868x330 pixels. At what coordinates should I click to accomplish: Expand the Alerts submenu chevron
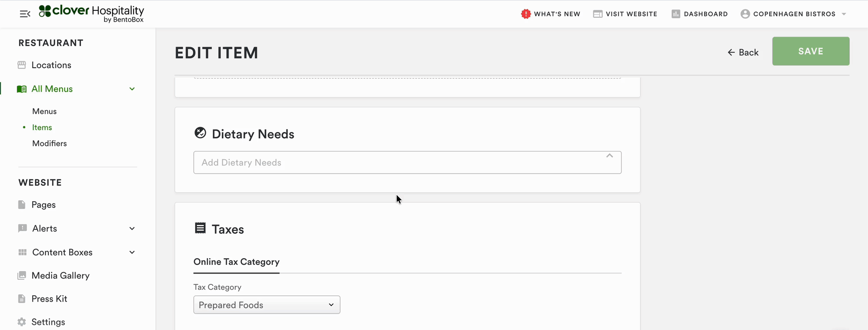pos(132,229)
